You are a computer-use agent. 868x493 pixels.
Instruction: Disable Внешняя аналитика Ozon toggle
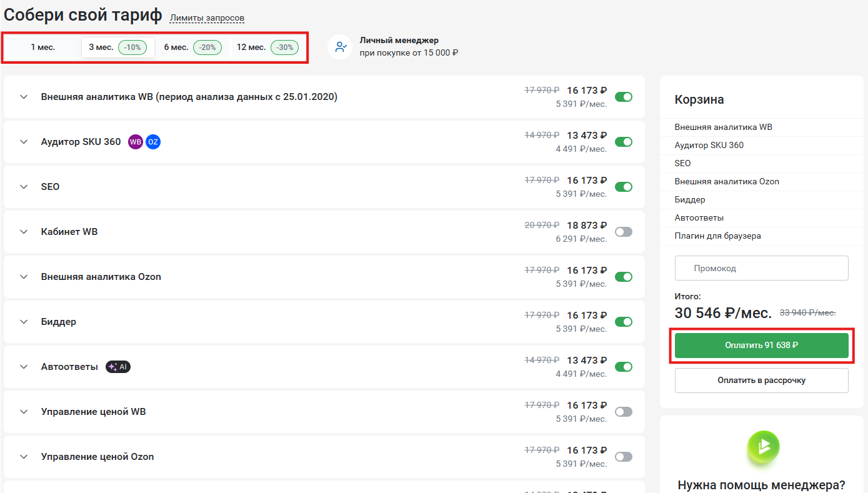coord(624,277)
